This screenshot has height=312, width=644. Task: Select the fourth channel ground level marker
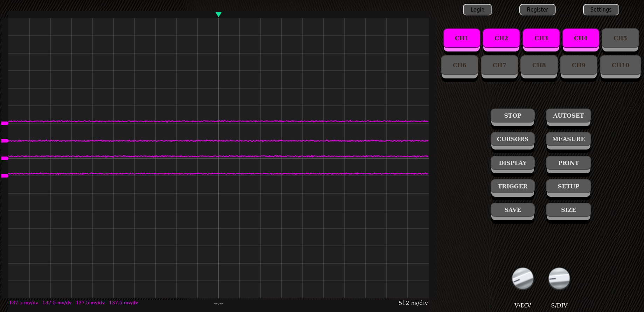[5, 176]
